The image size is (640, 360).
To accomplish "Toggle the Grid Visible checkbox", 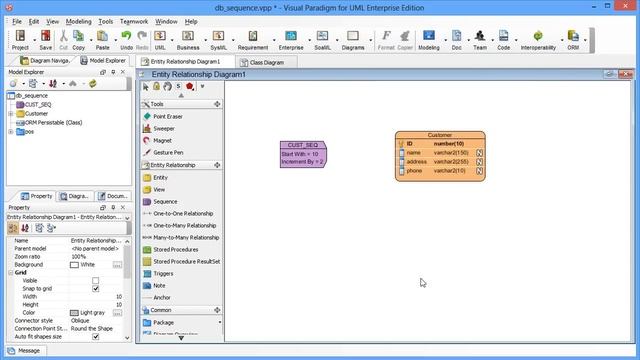I will (96, 280).
